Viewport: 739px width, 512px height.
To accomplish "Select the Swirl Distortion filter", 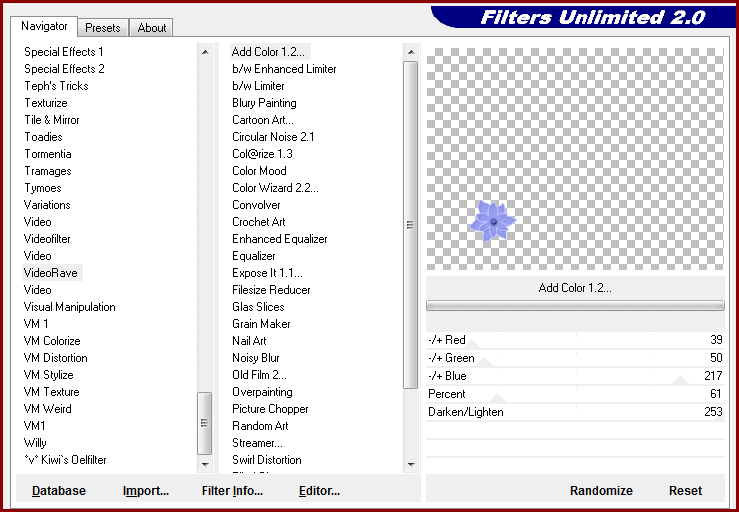I will tap(267, 460).
